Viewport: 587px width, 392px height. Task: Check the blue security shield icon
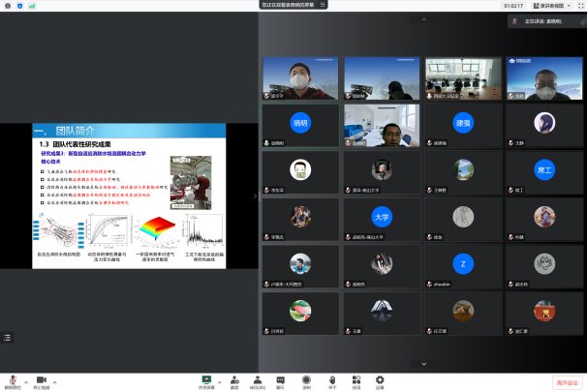[x=19, y=6]
